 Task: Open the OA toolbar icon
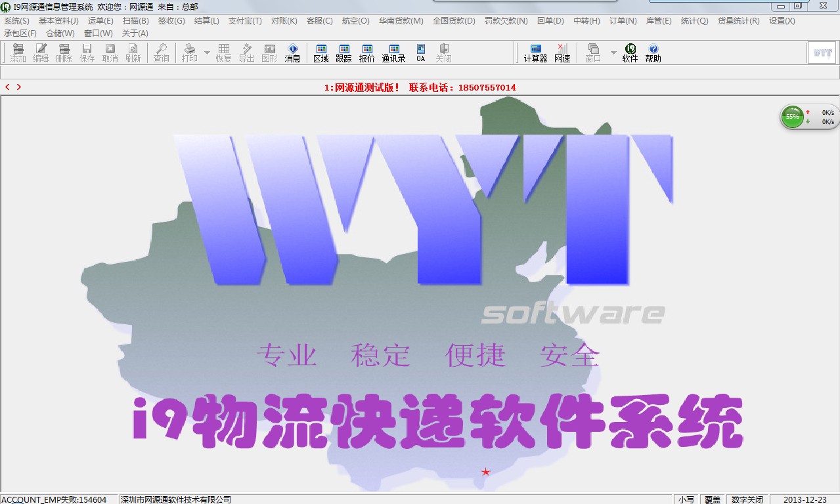click(420, 53)
